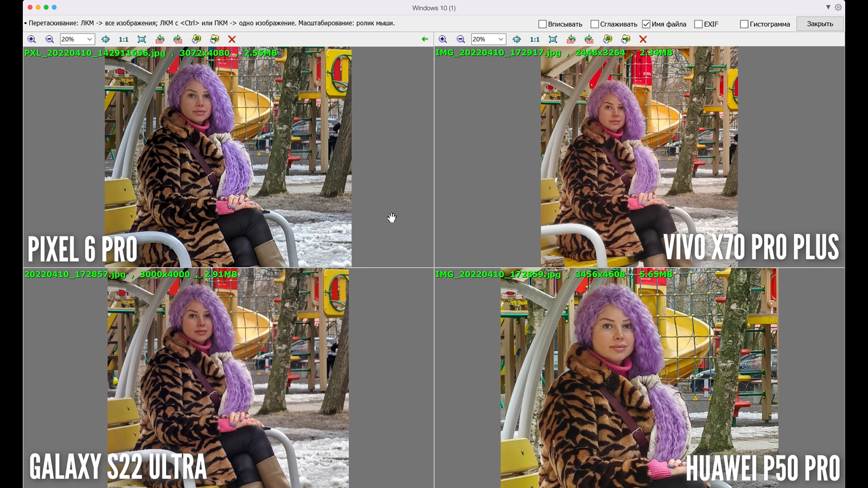
Task: Open the title bar settings gear
Action: pyautogui.click(x=838, y=8)
